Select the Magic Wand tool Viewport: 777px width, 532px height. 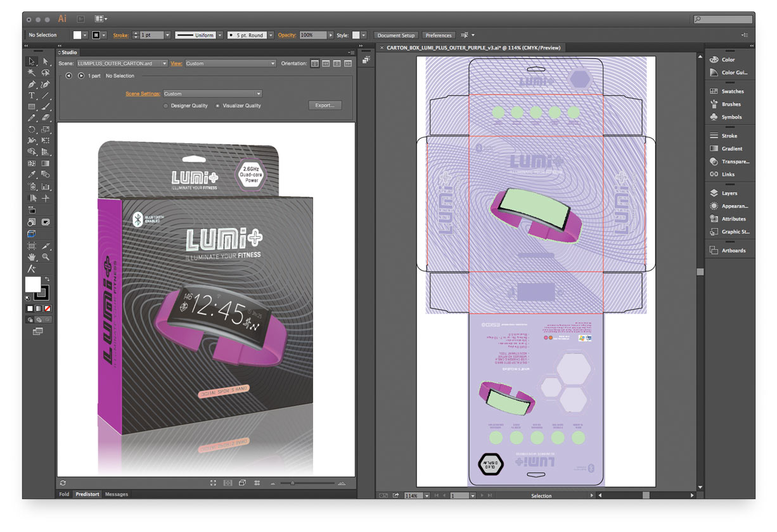coord(31,73)
